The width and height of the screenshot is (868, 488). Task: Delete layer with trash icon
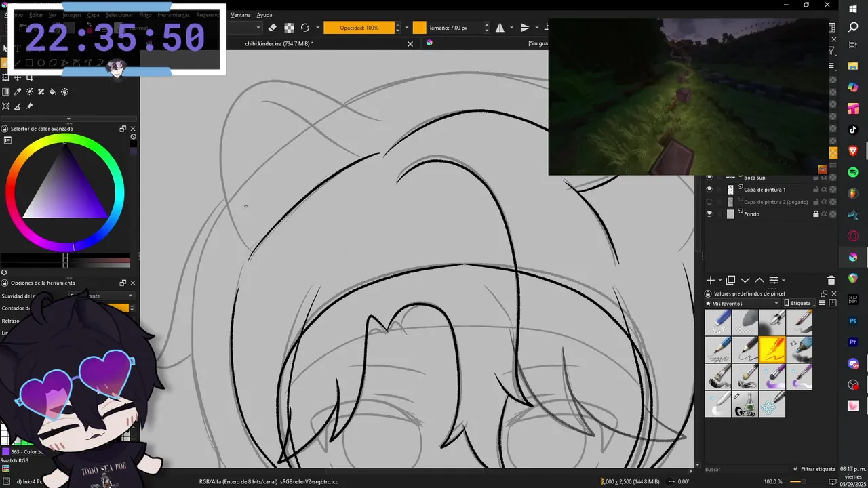pyautogui.click(x=831, y=280)
